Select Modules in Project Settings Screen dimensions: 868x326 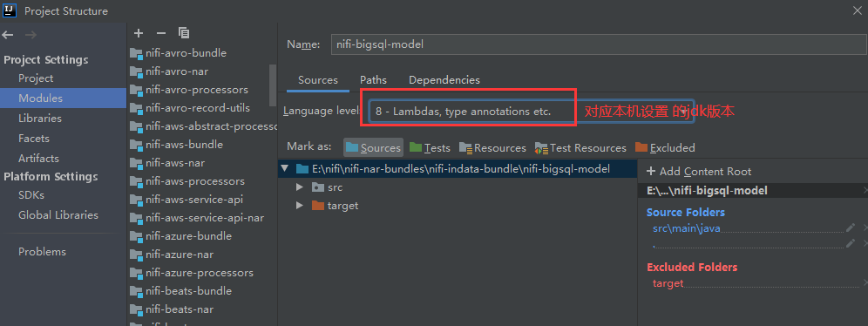click(x=63, y=98)
